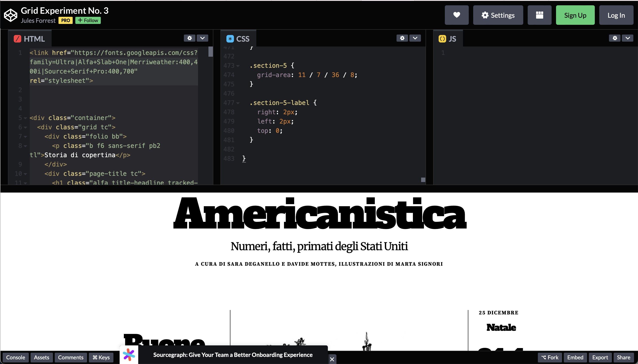Collapse HTML code fold at line 5
The width and height of the screenshot is (638, 364).
[x=25, y=118]
